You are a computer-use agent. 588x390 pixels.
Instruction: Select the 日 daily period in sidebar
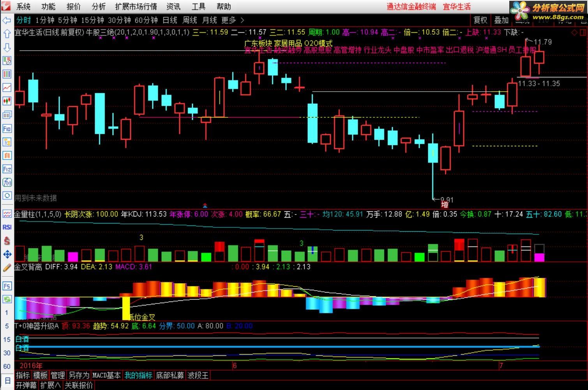7,381
